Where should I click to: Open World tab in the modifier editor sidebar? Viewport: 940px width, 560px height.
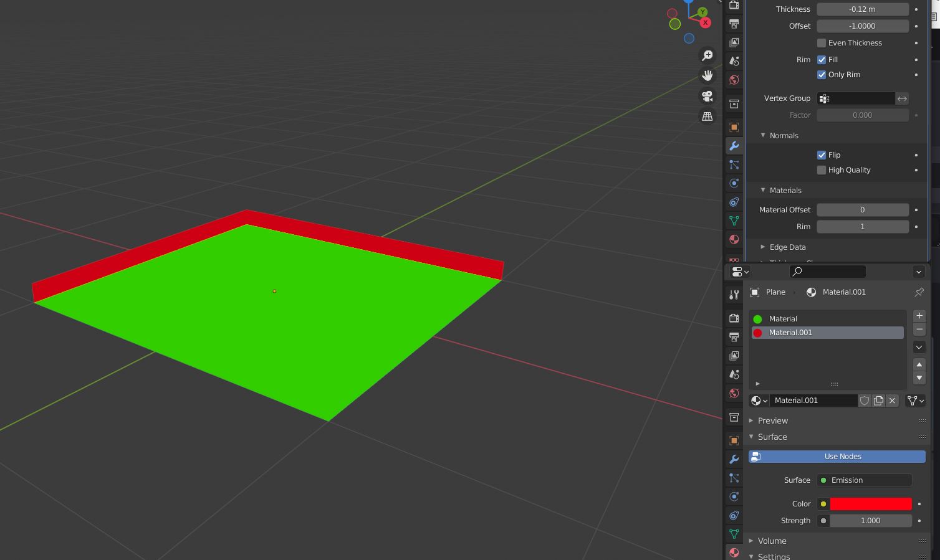(734, 80)
